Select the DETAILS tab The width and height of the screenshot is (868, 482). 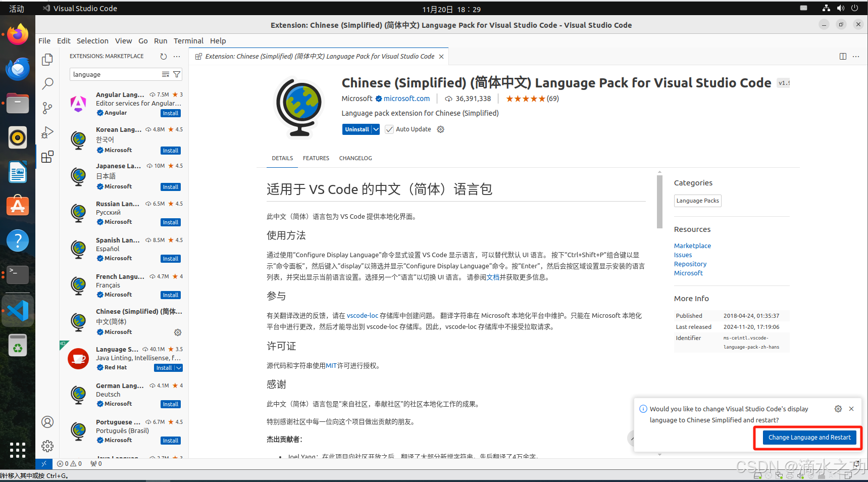282,158
